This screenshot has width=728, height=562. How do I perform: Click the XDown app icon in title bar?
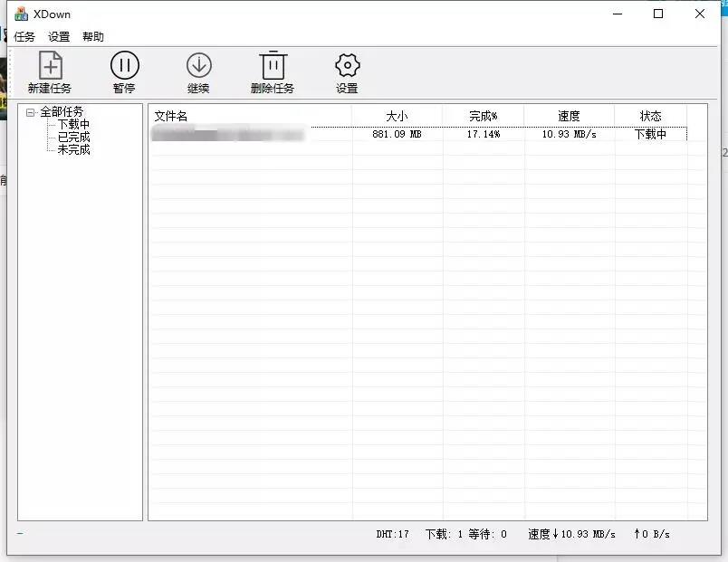(x=21, y=14)
